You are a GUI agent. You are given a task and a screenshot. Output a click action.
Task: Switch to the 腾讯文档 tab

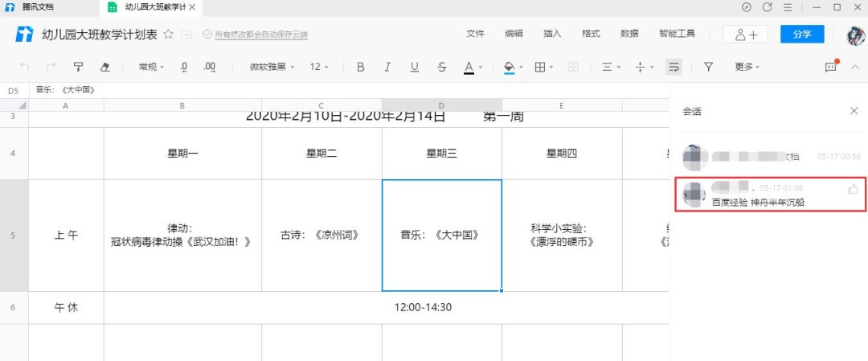pos(38,7)
